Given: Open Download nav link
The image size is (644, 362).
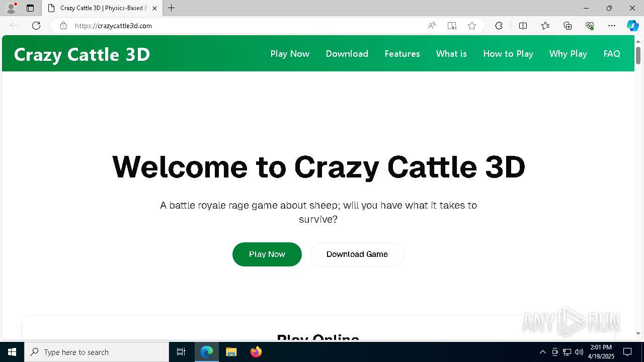Looking at the screenshot, I should click(x=347, y=54).
